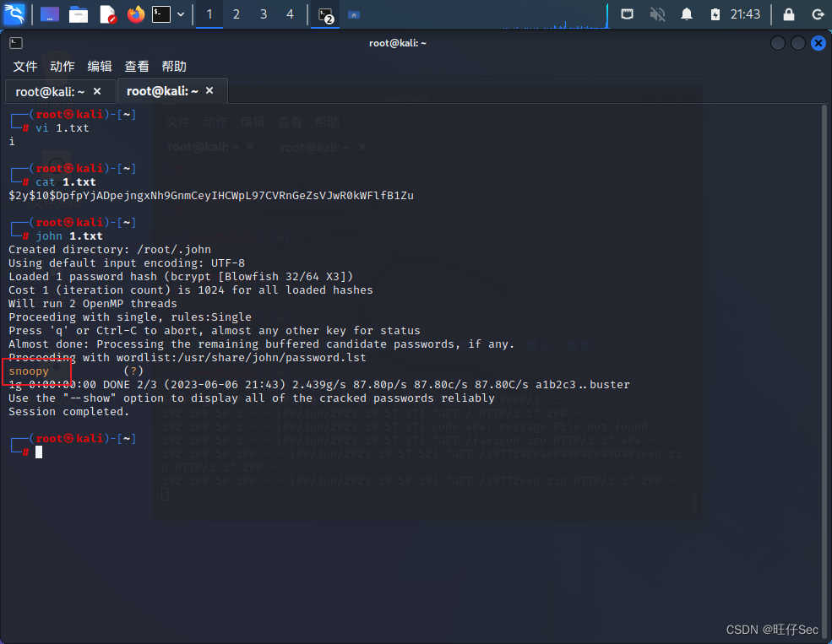This screenshot has width=832, height=644.
Task: Click the 'Using default input encoding: UTF-8' line
Action: click(x=127, y=262)
